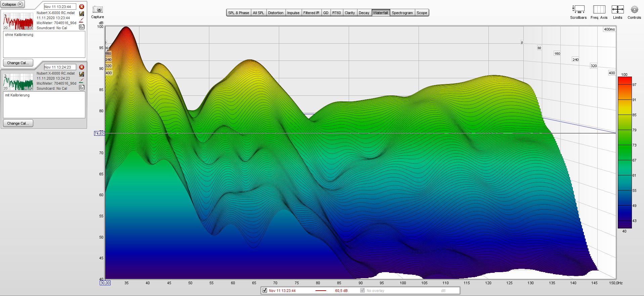Select green measurement 2 thumbnail
Screen dimensions: 644x296
coord(18,82)
